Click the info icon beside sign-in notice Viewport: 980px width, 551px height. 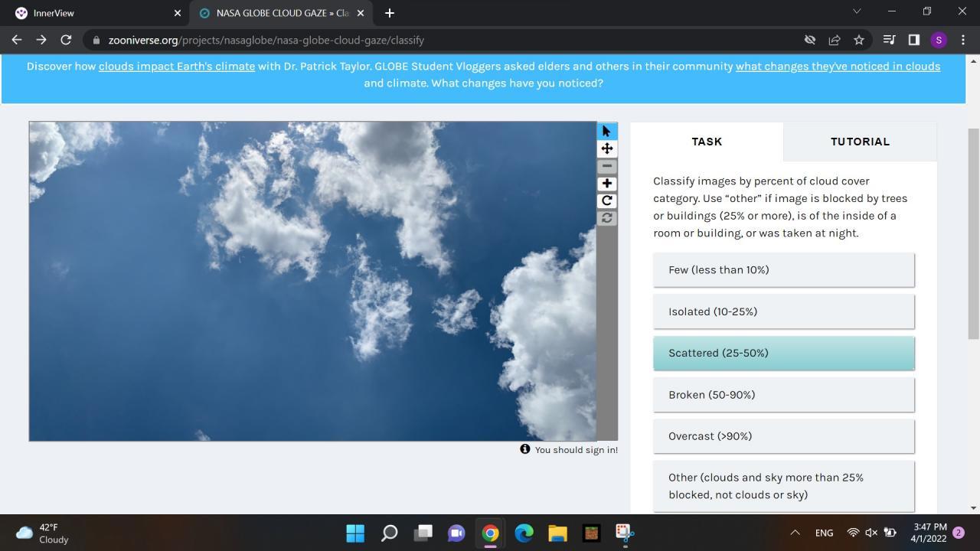tap(525, 449)
